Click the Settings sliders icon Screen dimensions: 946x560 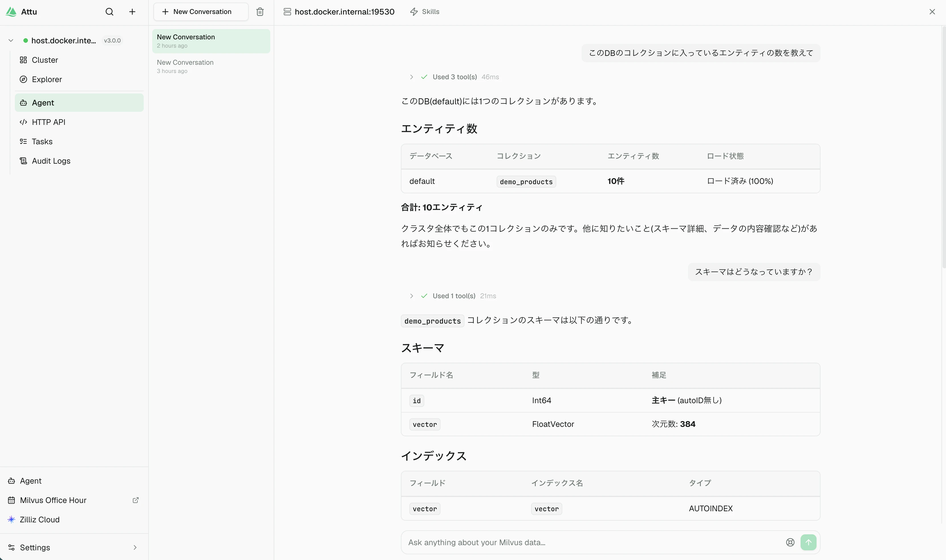tap(11, 547)
